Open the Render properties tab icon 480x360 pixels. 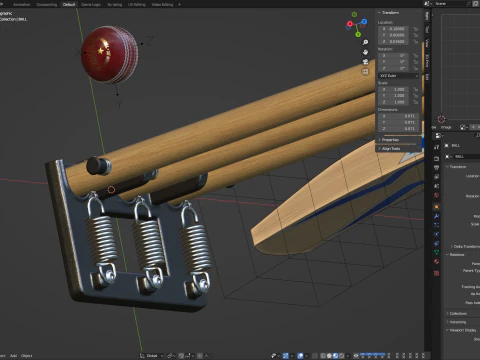click(x=436, y=159)
